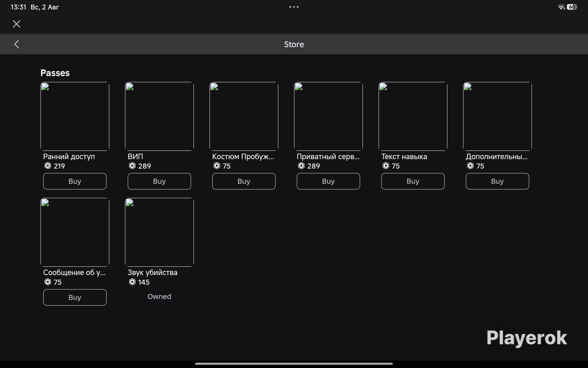
Task: Open the Сообщение об у... pass thumbnail
Action: click(75, 232)
